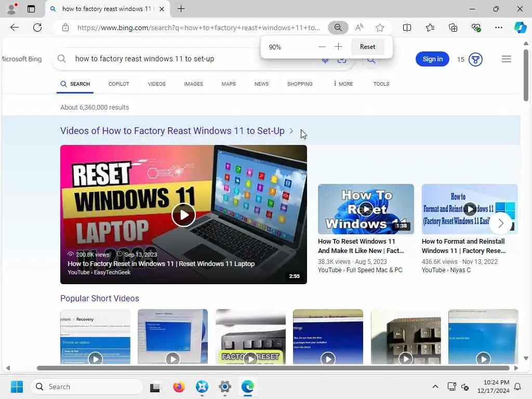
Task: Open the Edge profile avatar icon
Action: (x=12, y=9)
